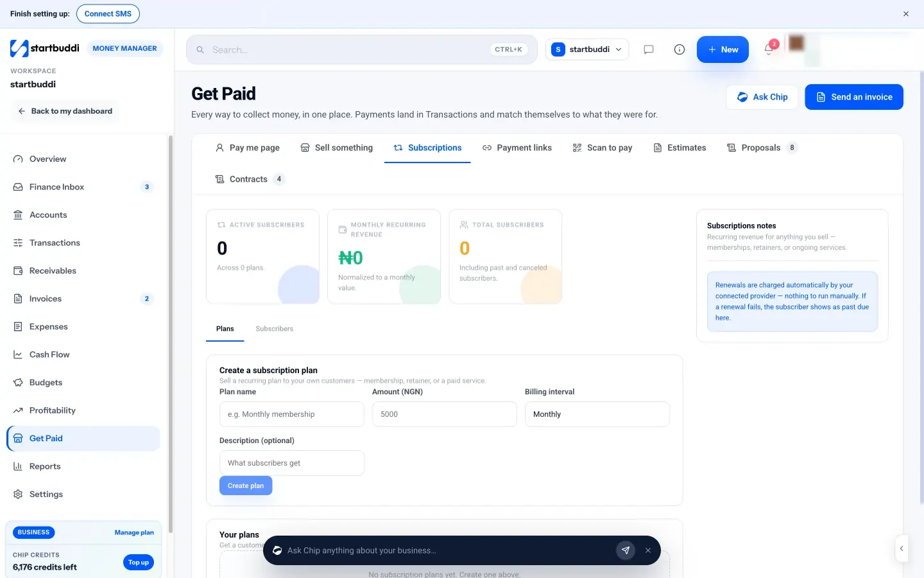Open Ask Chip assistant
Viewport: 924px width, 578px height.
762,97
